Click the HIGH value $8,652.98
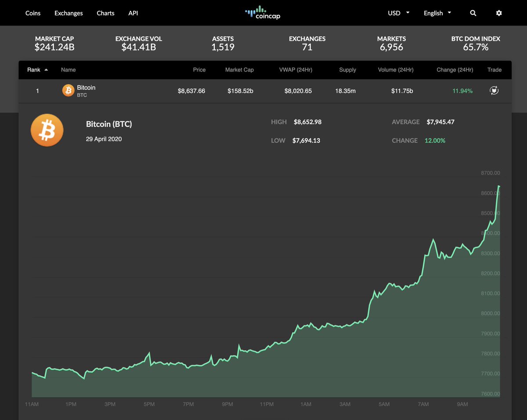 click(307, 122)
